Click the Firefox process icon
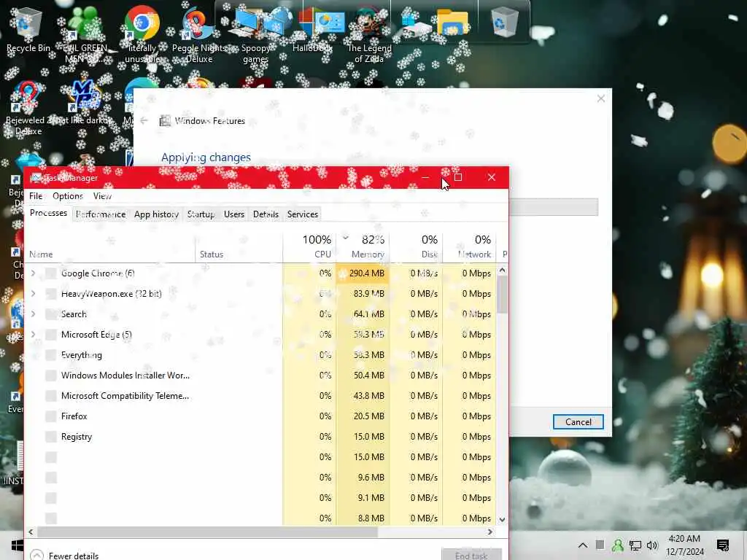The height and width of the screenshot is (560, 747). tap(51, 416)
